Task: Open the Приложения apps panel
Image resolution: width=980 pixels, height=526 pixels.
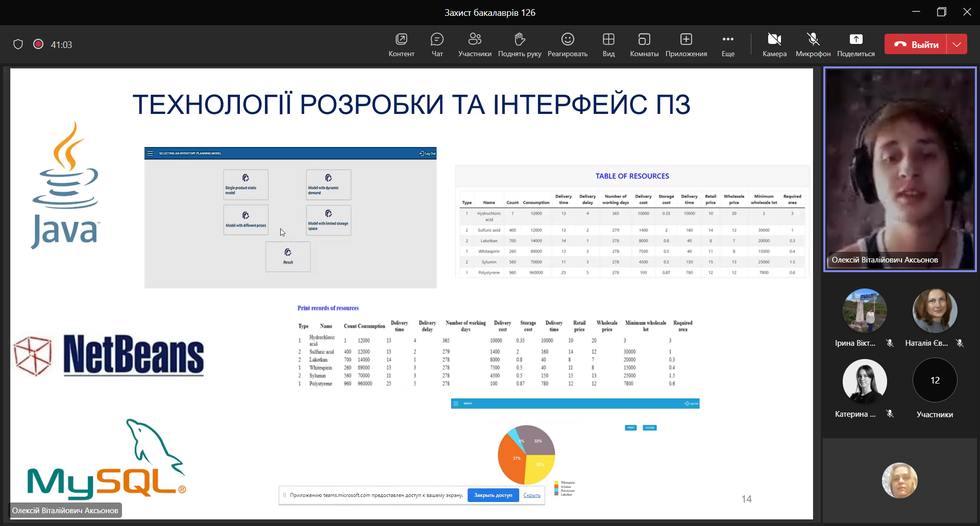Action: pyautogui.click(x=686, y=44)
